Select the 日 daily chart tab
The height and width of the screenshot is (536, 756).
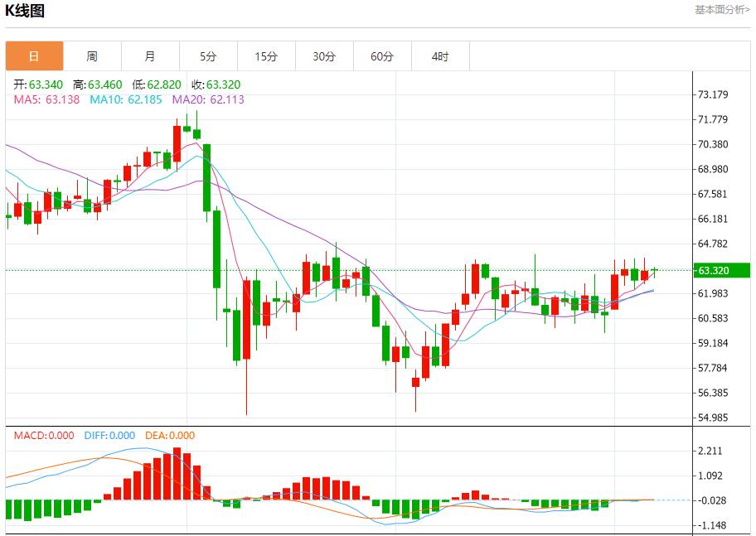(34, 56)
